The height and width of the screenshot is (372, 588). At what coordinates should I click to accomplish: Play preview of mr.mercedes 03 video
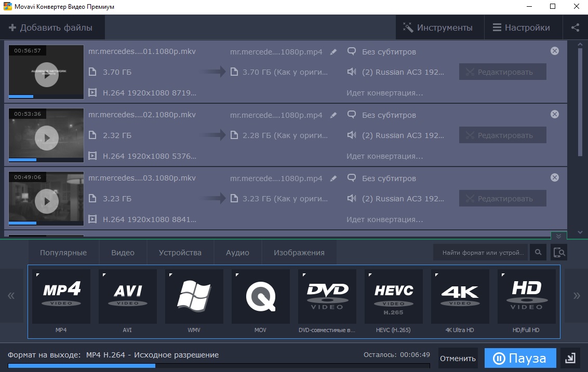pos(47,201)
